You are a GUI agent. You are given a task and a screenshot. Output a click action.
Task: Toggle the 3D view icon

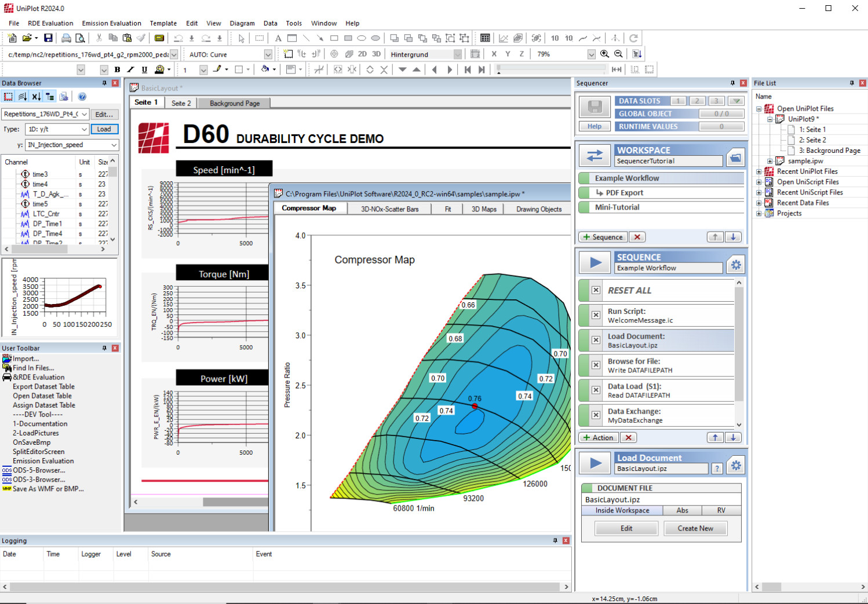376,54
